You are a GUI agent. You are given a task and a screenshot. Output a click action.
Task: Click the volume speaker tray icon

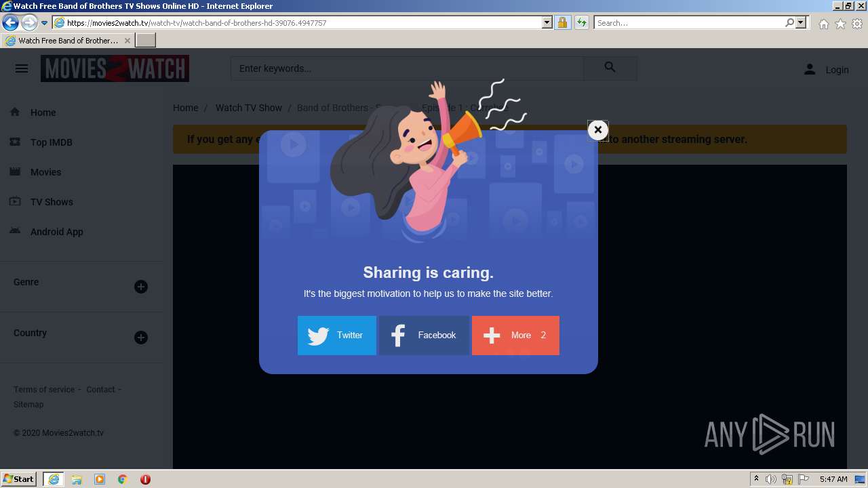[771, 479]
